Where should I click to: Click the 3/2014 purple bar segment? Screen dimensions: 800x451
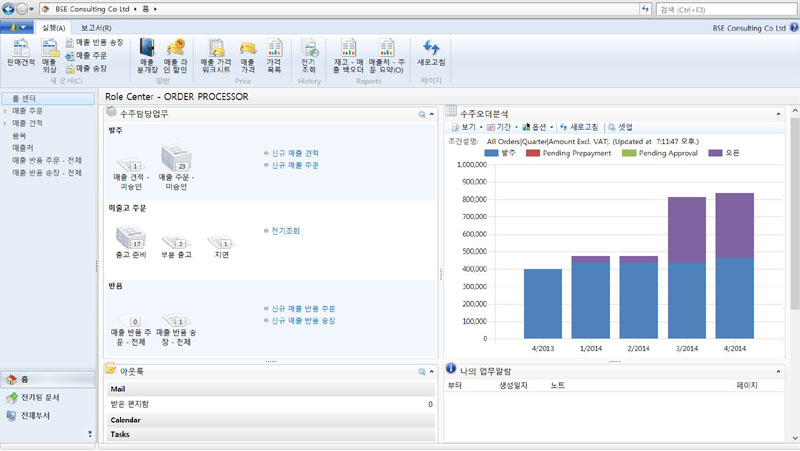(x=687, y=230)
